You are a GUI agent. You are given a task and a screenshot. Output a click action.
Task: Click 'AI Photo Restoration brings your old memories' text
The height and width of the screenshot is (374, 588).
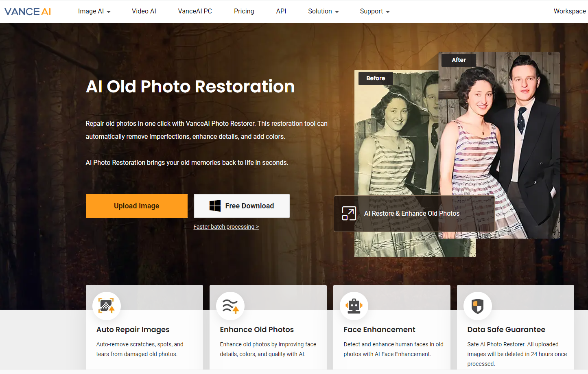(187, 162)
